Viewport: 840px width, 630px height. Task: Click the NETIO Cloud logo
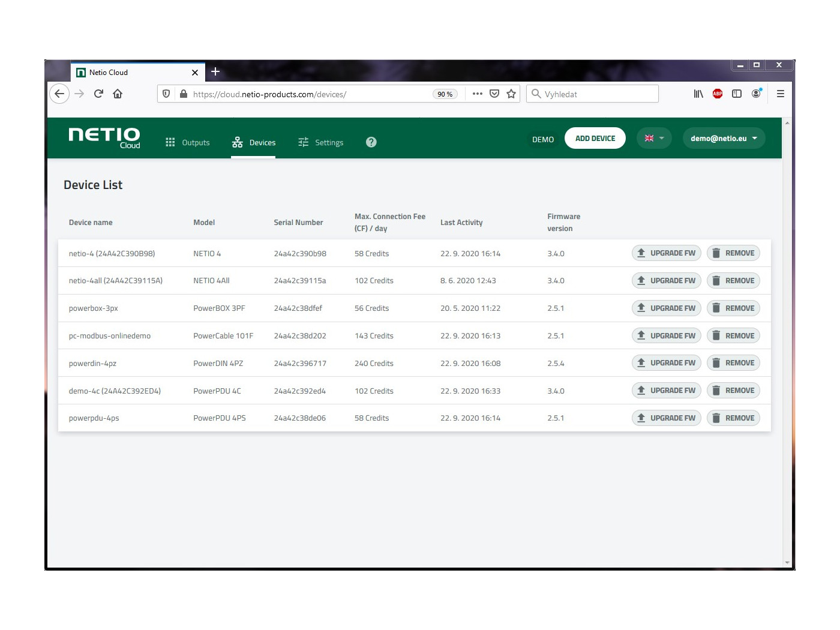(x=104, y=137)
